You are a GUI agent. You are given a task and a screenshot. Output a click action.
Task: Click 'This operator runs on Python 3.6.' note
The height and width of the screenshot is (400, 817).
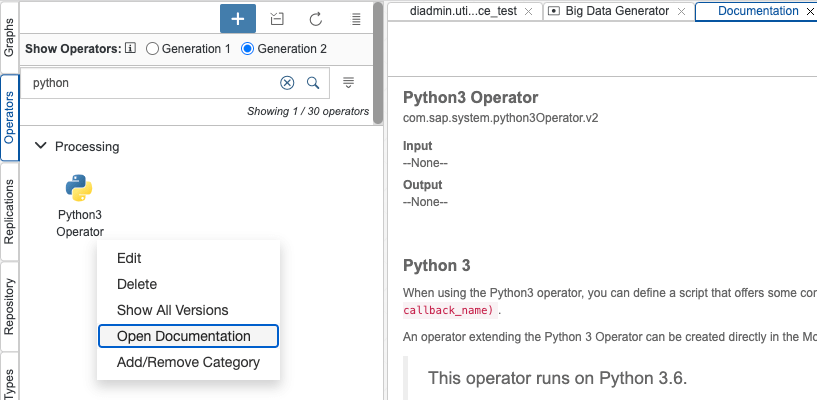(x=558, y=378)
